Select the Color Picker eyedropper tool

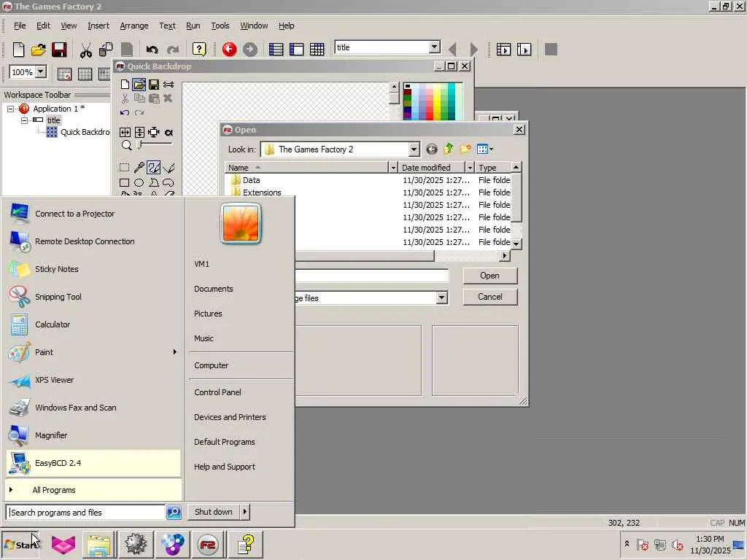139,167
